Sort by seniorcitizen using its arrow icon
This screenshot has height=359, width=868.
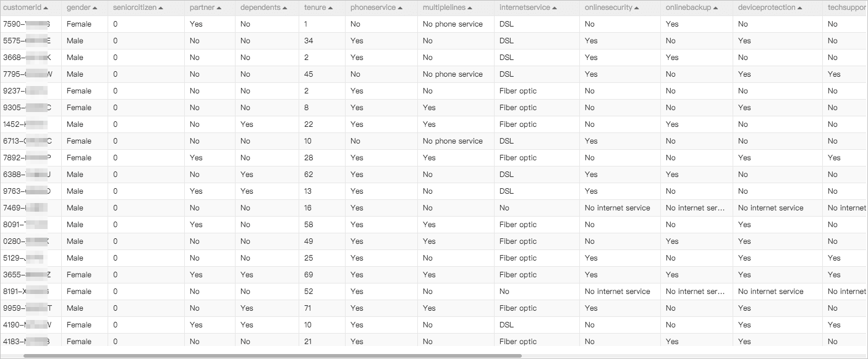[161, 8]
